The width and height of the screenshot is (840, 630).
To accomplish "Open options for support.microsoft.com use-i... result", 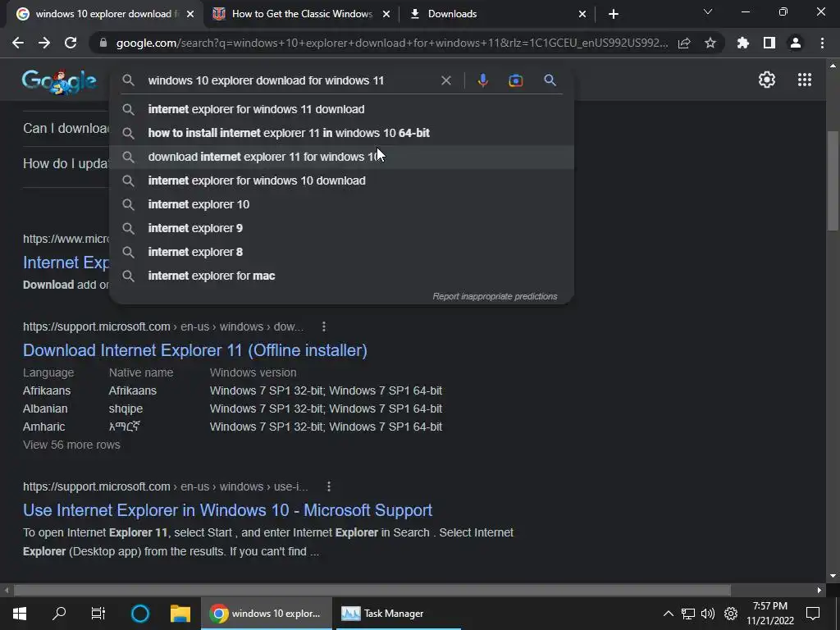I will tap(328, 486).
